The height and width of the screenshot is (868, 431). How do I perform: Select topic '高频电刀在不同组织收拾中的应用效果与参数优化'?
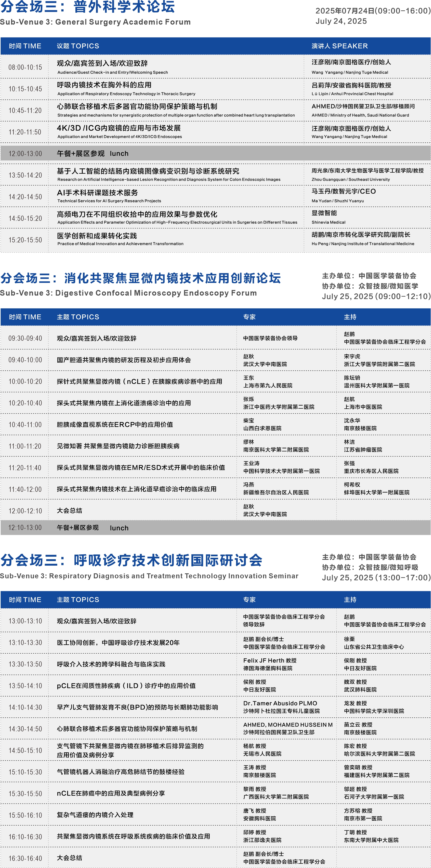pyautogui.click(x=137, y=214)
